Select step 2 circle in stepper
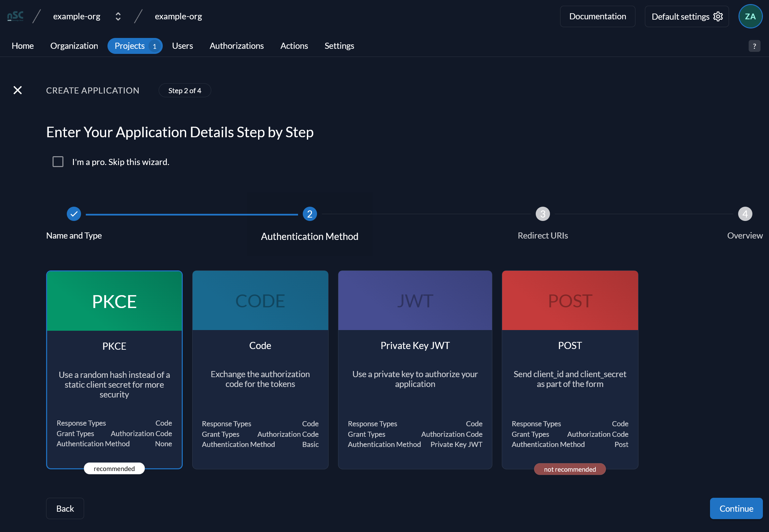769x532 pixels. [310, 214]
